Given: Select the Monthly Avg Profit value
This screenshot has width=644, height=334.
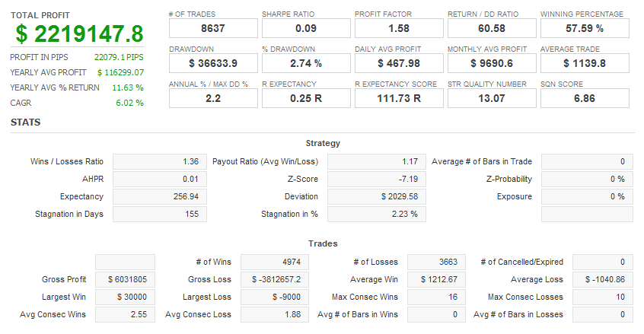Looking at the screenshot, I should [x=491, y=63].
